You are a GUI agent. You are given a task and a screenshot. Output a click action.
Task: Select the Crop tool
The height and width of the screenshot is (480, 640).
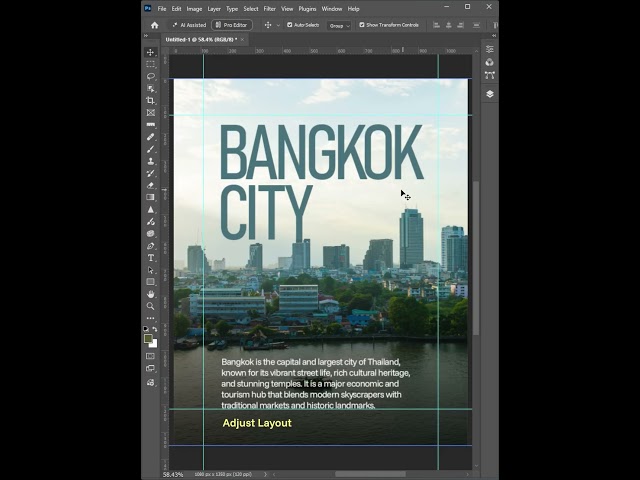tap(151, 100)
